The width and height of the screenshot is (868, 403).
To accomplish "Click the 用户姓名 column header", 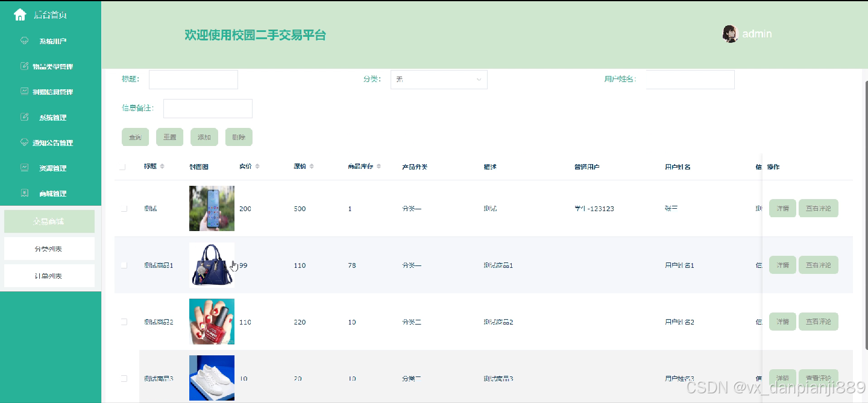I will 678,167.
